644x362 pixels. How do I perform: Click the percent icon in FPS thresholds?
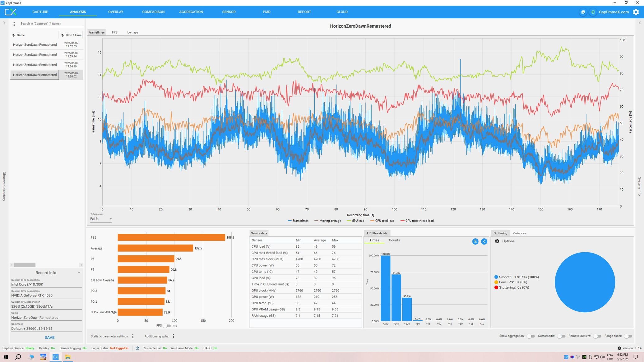[475, 241]
